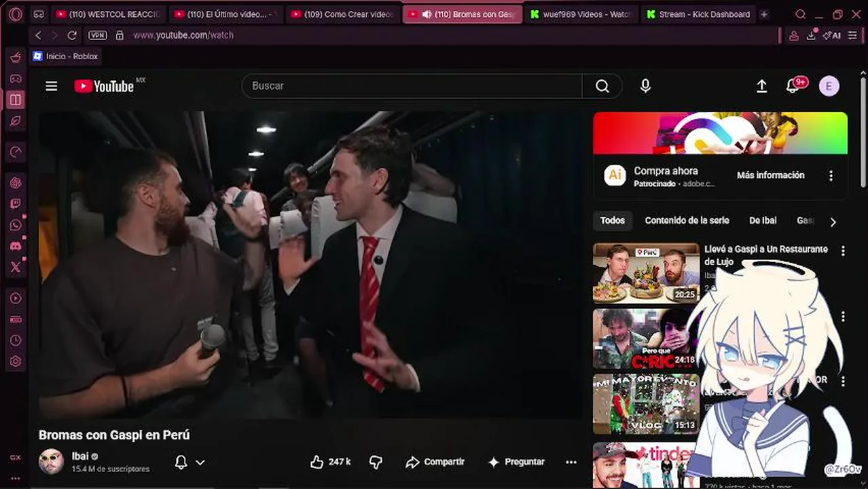Select Contenido de la serie chip

coord(687,221)
